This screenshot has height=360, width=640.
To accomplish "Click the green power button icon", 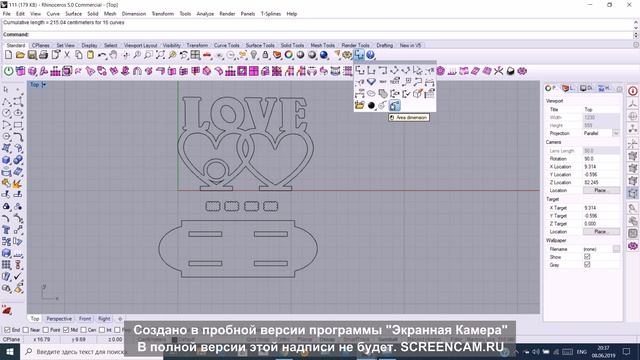I will click(x=8, y=71).
